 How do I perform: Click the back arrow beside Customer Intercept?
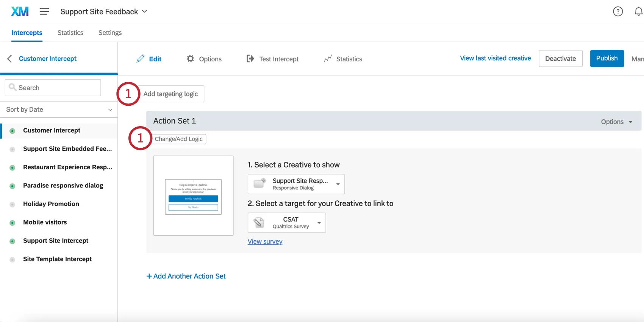pyautogui.click(x=10, y=59)
